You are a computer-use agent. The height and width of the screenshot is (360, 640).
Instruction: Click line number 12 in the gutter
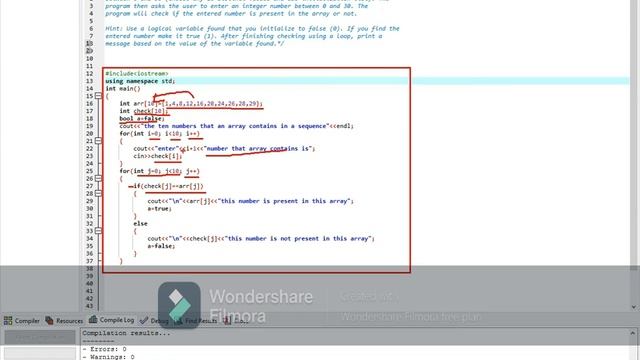coord(89,73)
